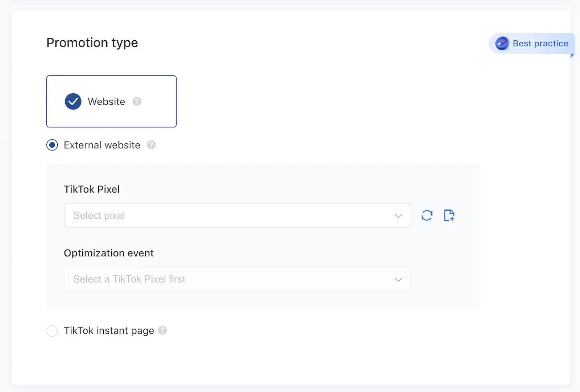Click the External website label text
The image size is (580, 392).
pos(101,145)
